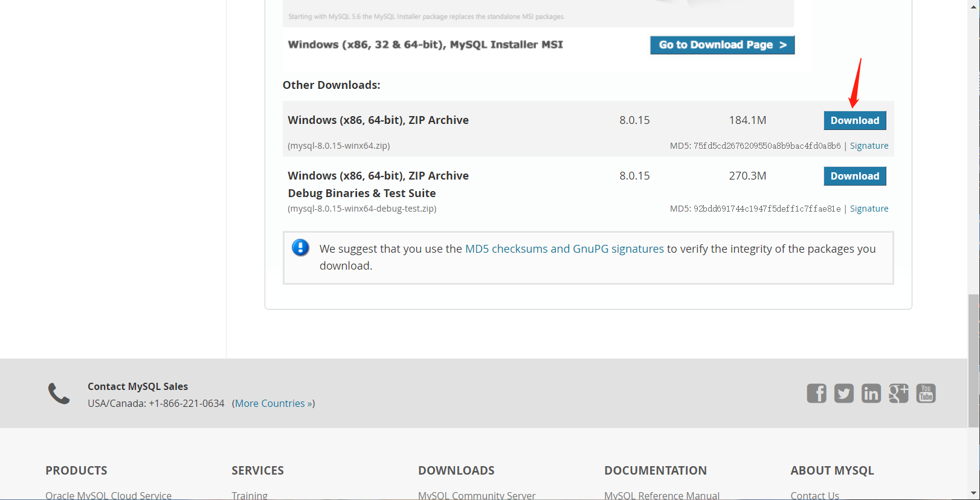Click the DOCUMENTATION footer heading

pyautogui.click(x=656, y=470)
